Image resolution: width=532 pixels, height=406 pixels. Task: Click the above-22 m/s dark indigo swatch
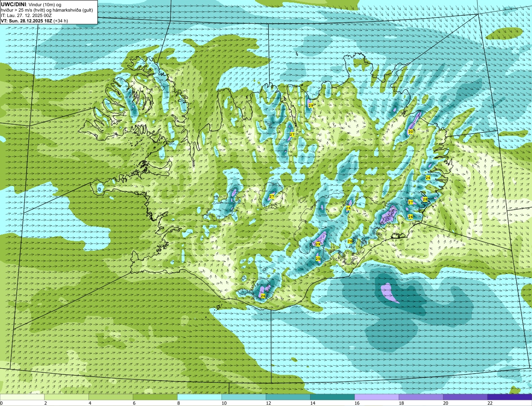click(x=510, y=397)
